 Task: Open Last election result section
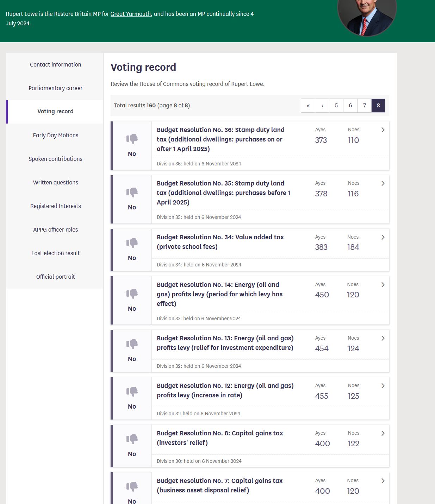coord(55,253)
